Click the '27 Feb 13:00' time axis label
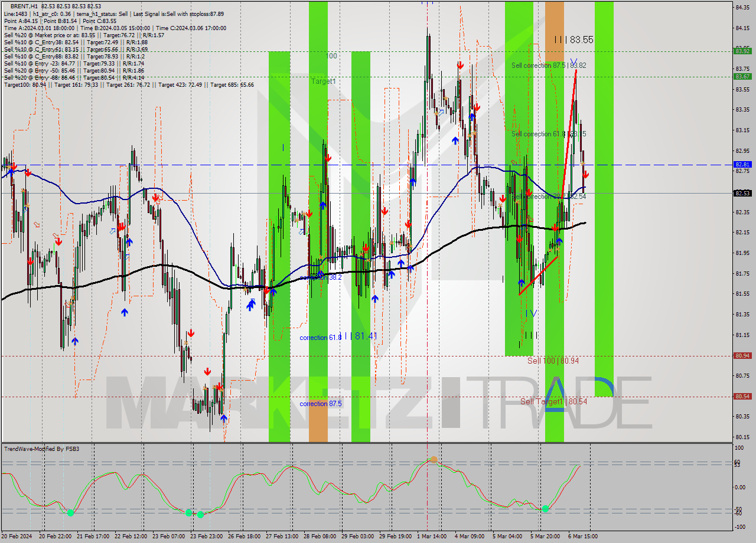756x543 pixels. pyautogui.click(x=282, y=537)
